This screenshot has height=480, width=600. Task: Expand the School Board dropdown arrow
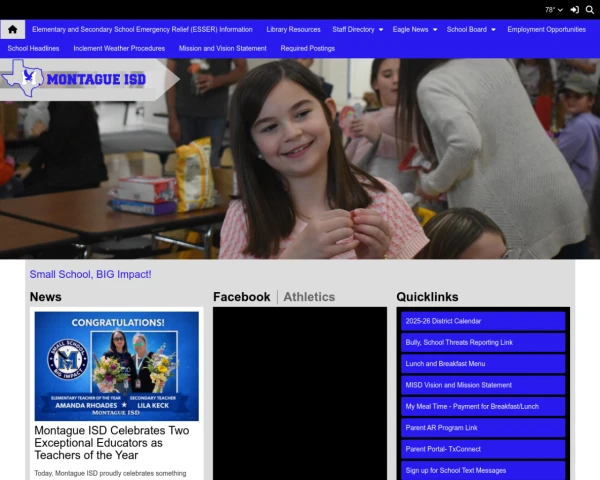[x=493, y=29]
